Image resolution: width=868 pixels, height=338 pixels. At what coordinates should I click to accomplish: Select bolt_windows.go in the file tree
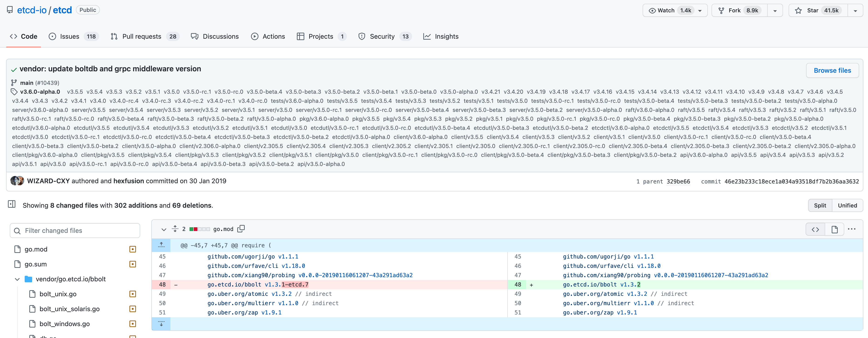point(65,324)
